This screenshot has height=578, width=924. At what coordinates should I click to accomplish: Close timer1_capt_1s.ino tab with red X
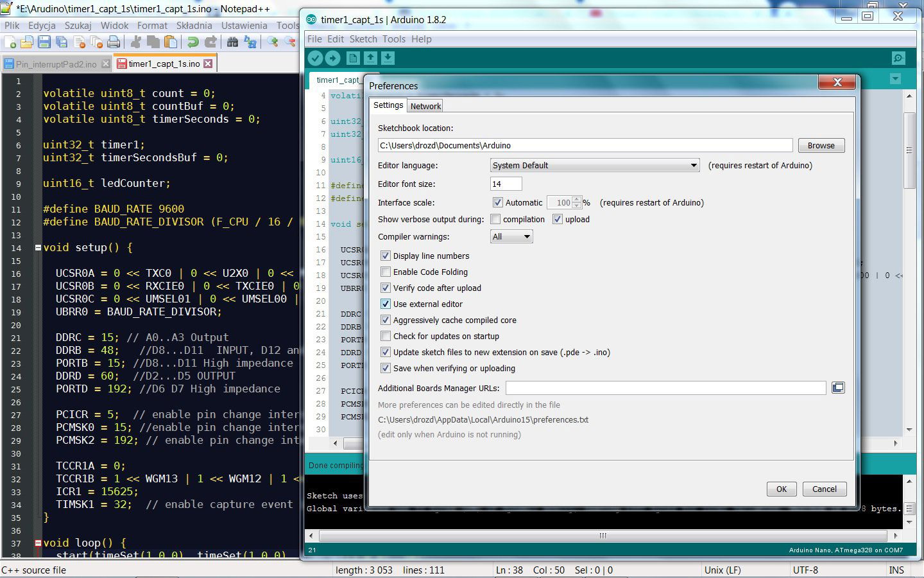coord(208,64)
